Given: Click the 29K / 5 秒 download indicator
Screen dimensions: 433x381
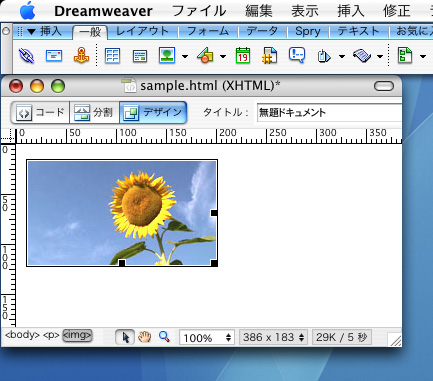Looking at the screenshot, I should pos(342,337).
